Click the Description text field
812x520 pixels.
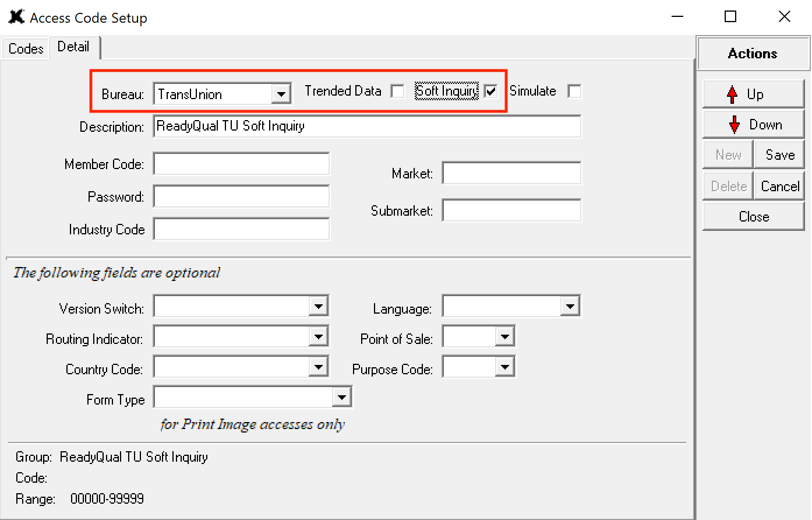point(367,127)
